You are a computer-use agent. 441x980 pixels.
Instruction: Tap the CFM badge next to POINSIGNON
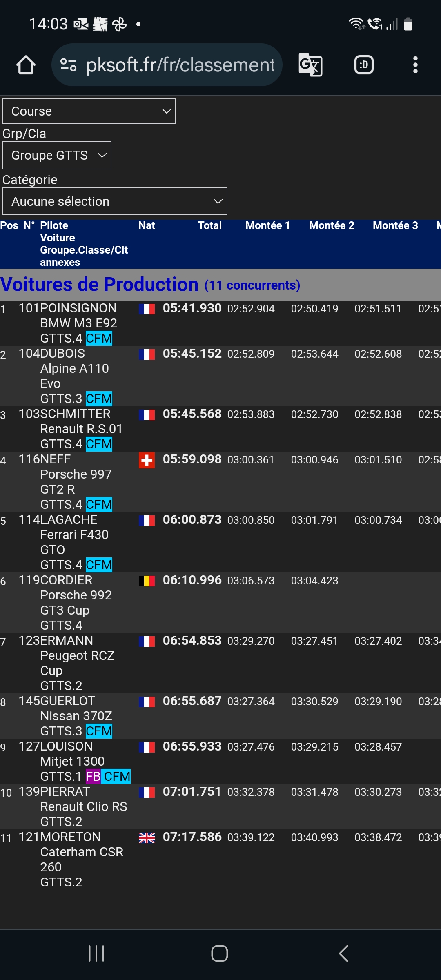tap(99, 338)
